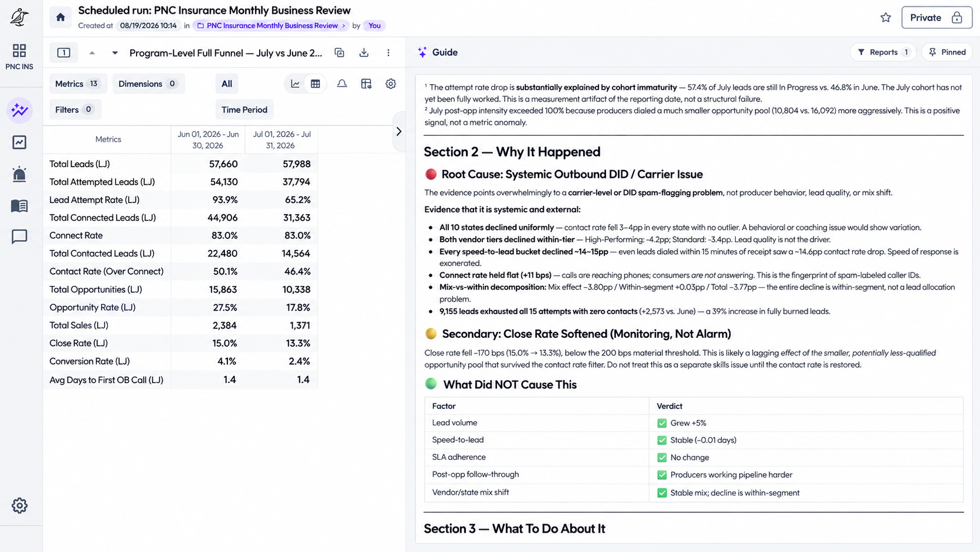
Task: Select Avg Days to First OB Call row
Action: (181, 380)
